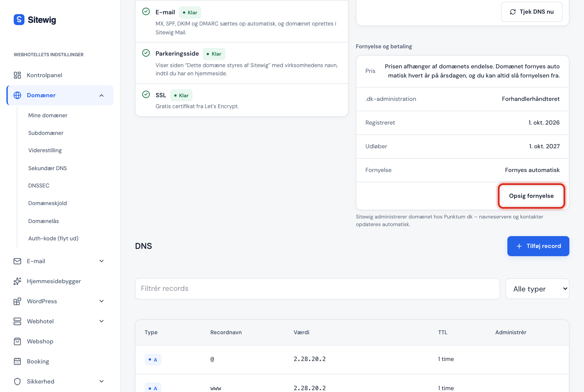Click the Recordnavn column header
The width and height of the screenshot is (584, 392).
point(226,332)
